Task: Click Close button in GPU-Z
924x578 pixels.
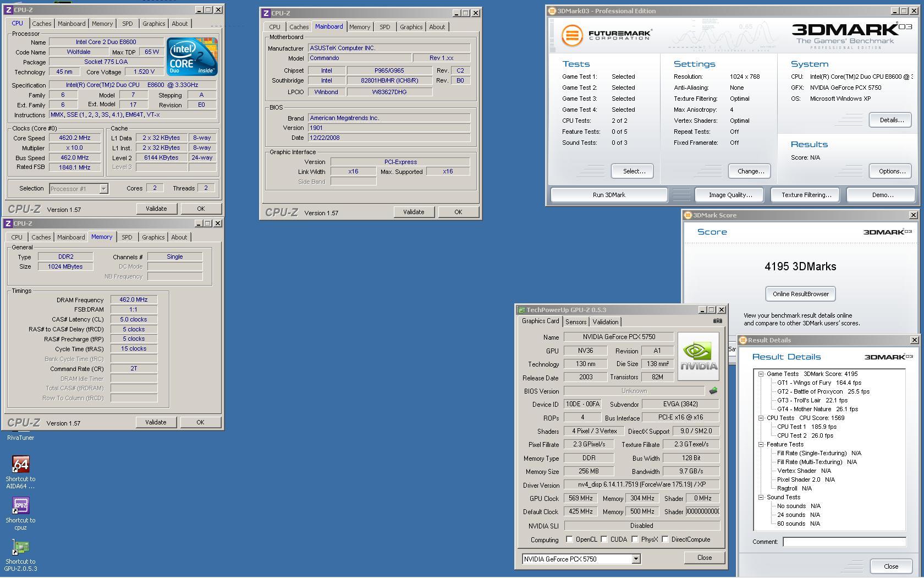Action: click(x=704, y=558)
